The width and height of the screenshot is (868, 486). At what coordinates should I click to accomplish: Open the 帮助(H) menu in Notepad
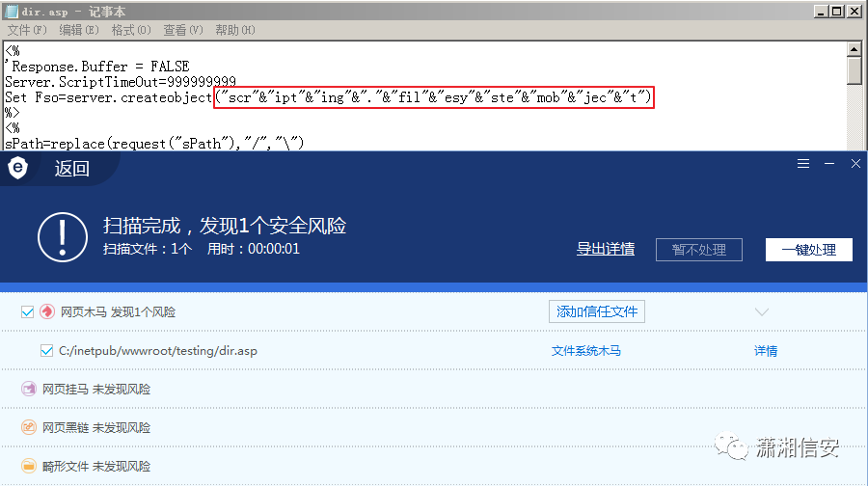pos(234,30)
